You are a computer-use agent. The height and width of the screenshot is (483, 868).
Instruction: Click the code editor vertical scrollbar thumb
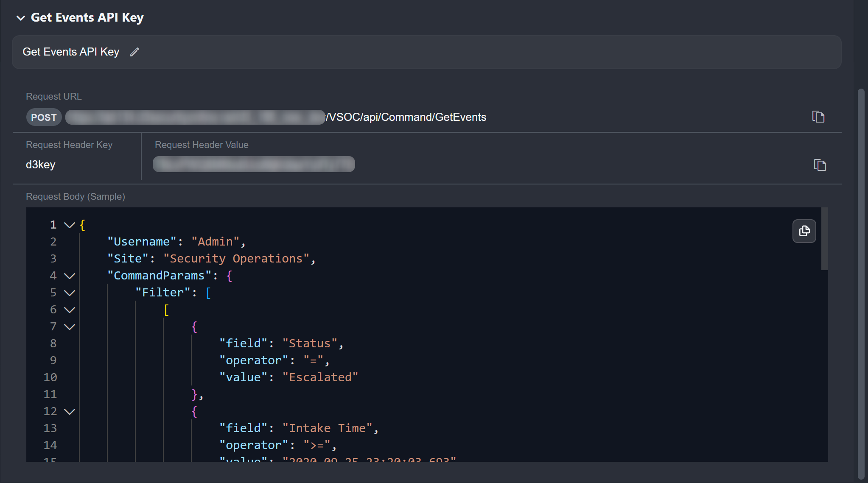pyautogui.click(x=824, y=238)
